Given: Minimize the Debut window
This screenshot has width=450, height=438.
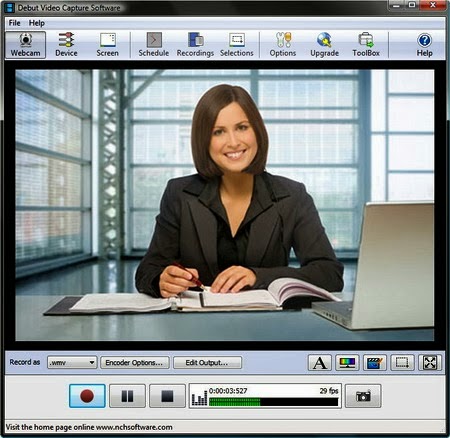Looking at the screenshot, I should coord(396,6).
